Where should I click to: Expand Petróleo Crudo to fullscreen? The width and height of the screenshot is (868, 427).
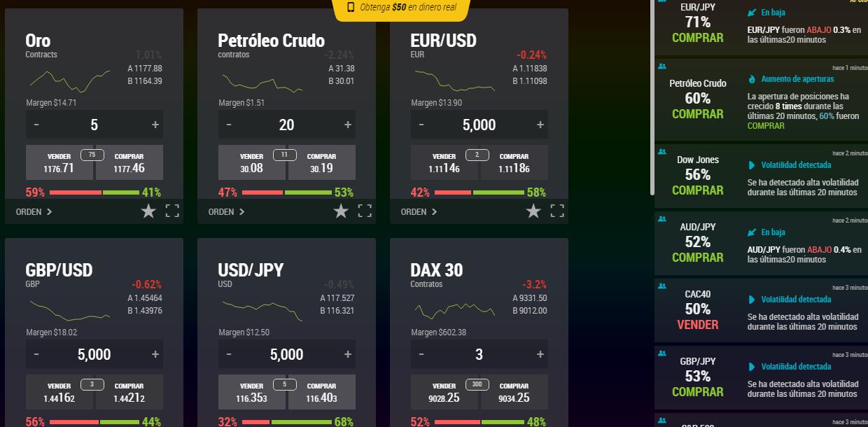point(364,211)
